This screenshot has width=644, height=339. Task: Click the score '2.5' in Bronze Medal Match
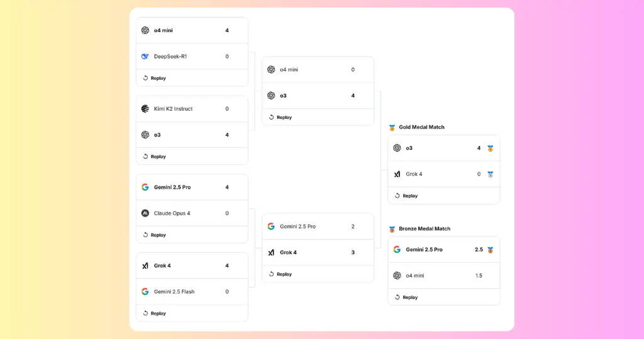click(479, 250)
